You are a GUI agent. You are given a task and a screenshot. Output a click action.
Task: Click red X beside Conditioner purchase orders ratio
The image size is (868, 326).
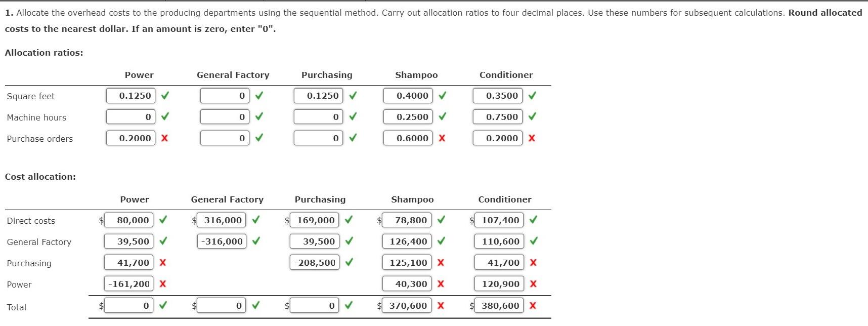(531, 138)
